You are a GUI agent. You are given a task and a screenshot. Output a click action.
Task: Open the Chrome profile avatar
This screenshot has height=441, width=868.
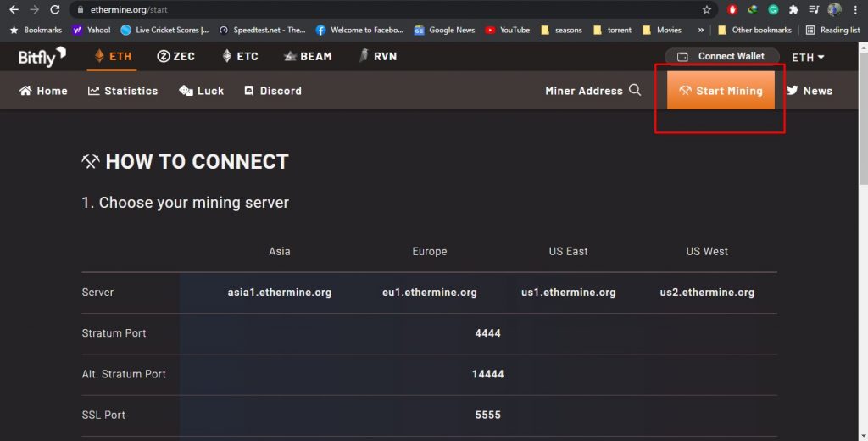[834, 9]
